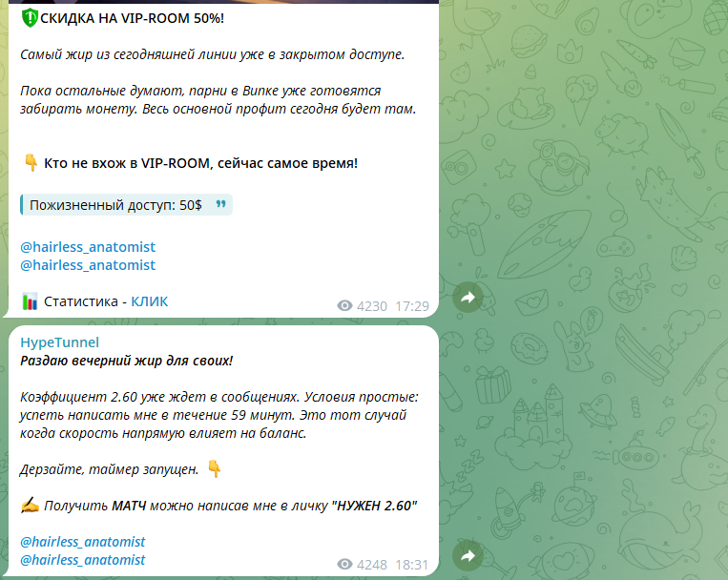The image size is (728, 580).
Task: Click the quote marks icon in the 50$ block
Action: click(x=221, y=204)
